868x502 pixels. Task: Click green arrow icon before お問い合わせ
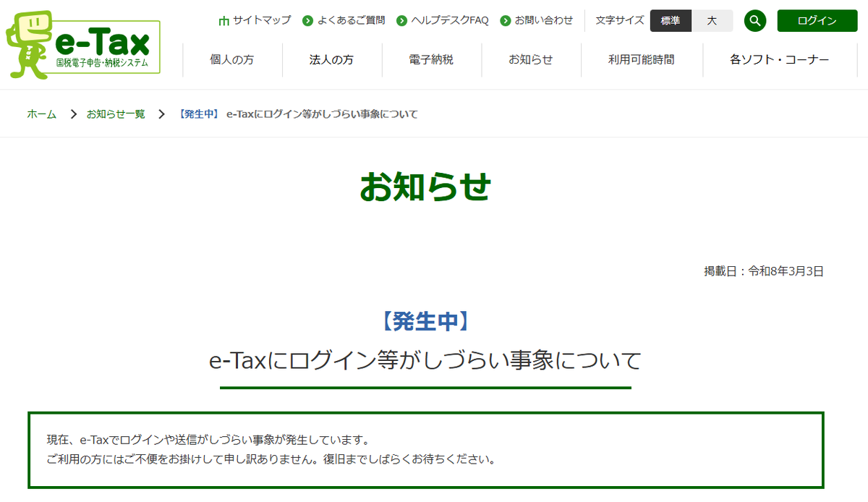point(506,21)
